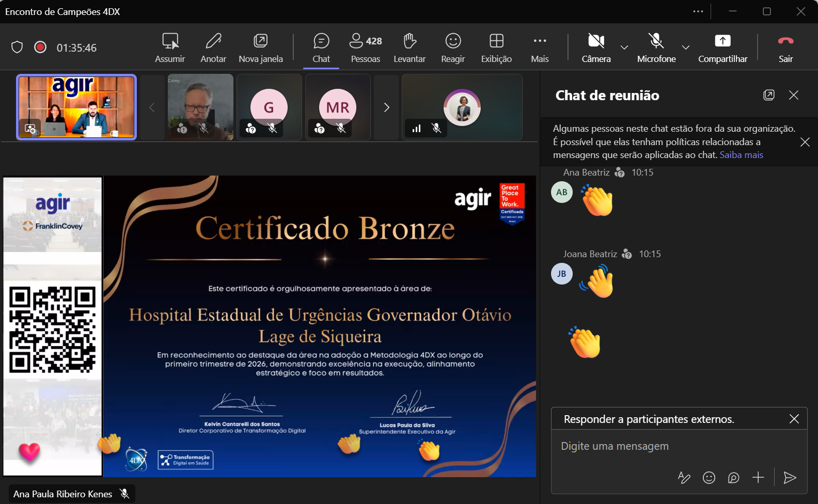Click Ana Beatriz AB avatar
The image size is (818, 504).
click(562, 192)
